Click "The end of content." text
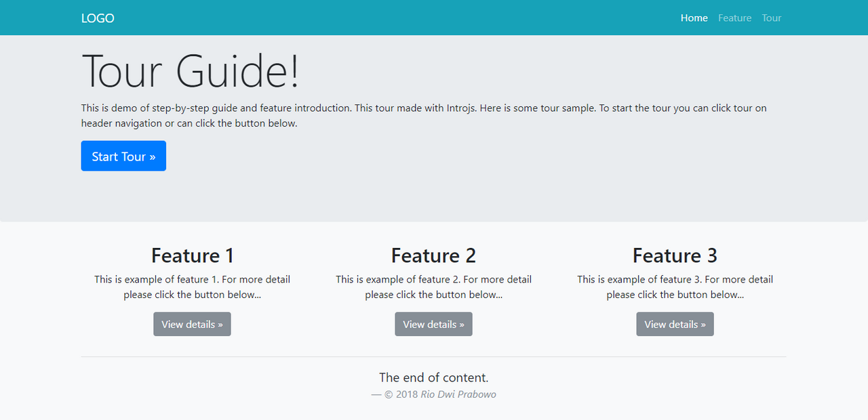 [433, 377]
